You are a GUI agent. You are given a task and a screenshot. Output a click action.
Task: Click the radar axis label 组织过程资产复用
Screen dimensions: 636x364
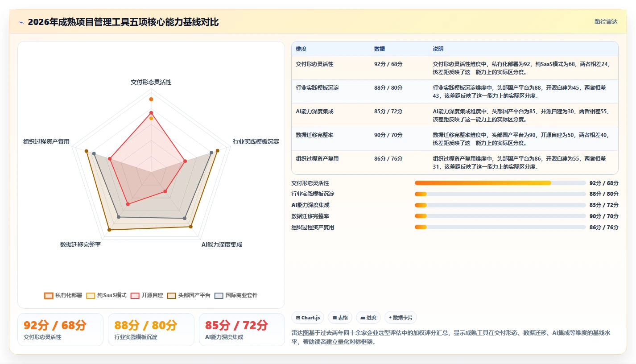pyautogui.click(x=46, y=141)
